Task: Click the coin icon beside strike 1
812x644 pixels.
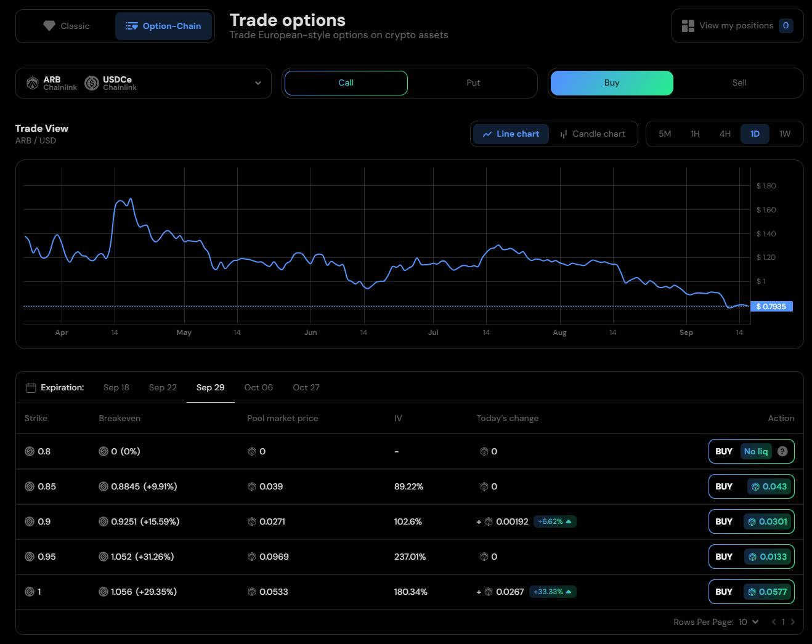Action: click(x=29, y=592)
